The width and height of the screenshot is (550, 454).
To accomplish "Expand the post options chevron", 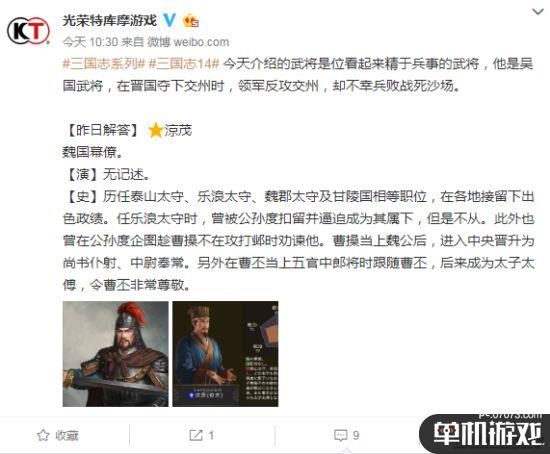I will tap(538, 12).
